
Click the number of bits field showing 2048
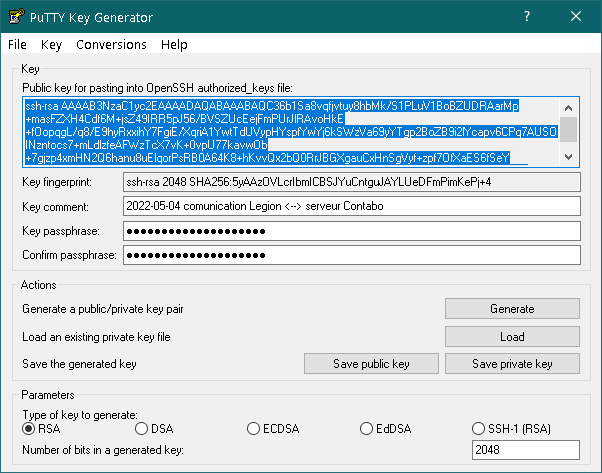tap(526, 450)
